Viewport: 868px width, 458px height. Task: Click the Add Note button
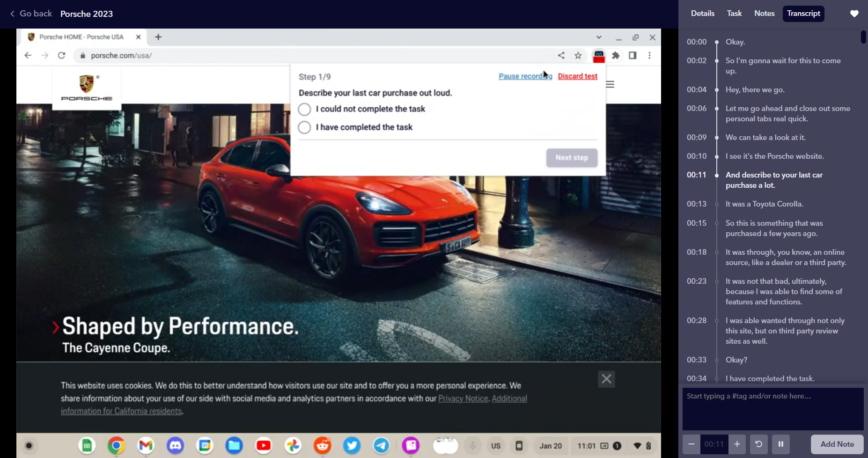(x=837, y=444)
